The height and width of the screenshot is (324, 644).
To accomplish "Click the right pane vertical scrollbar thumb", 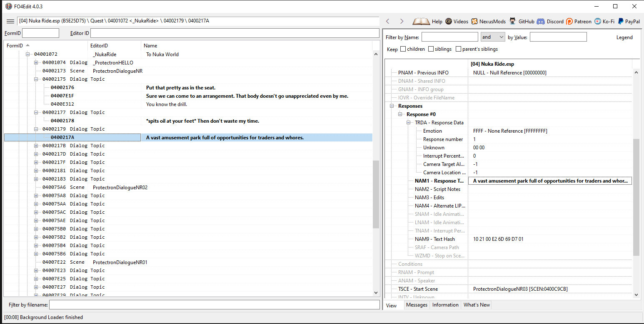I will click(x=636, y=197).
